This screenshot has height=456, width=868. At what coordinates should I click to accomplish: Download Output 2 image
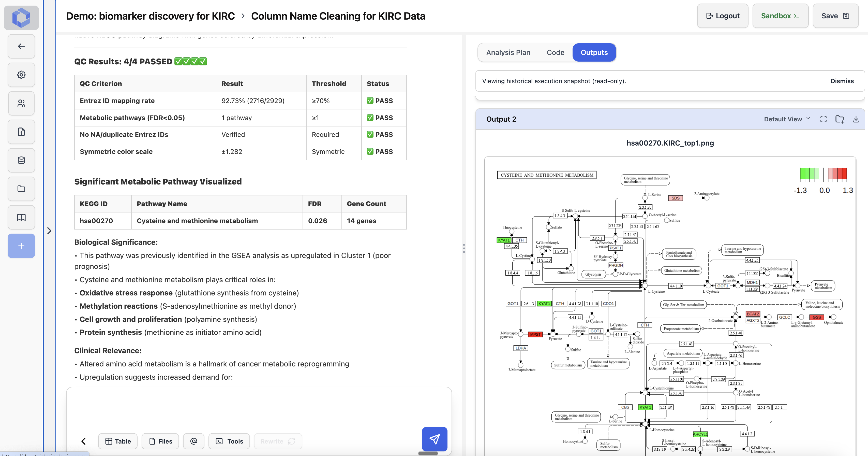point(856,119)
